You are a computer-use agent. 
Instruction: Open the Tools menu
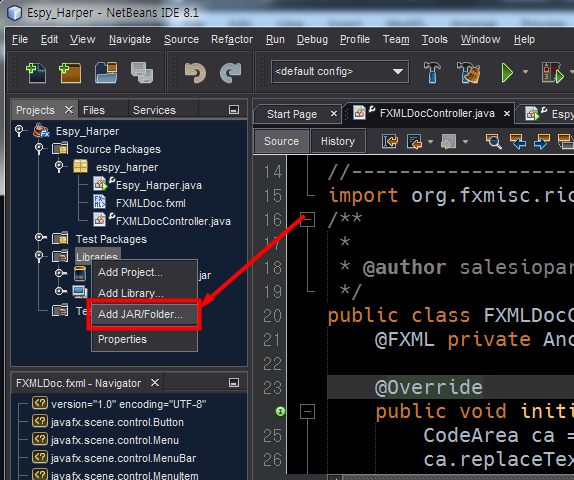[435, 39]
